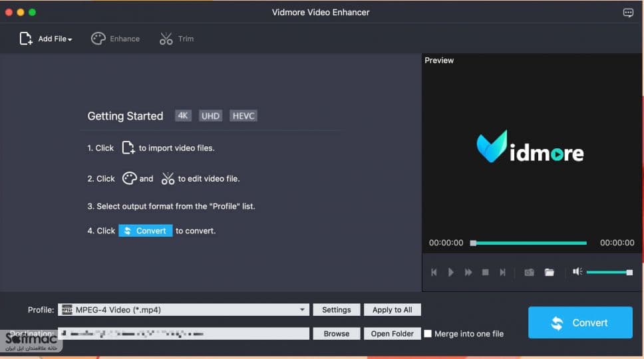Click the small Convert button in step 4
This screenshot has width=644, height=359.
[x=146, y=231]
